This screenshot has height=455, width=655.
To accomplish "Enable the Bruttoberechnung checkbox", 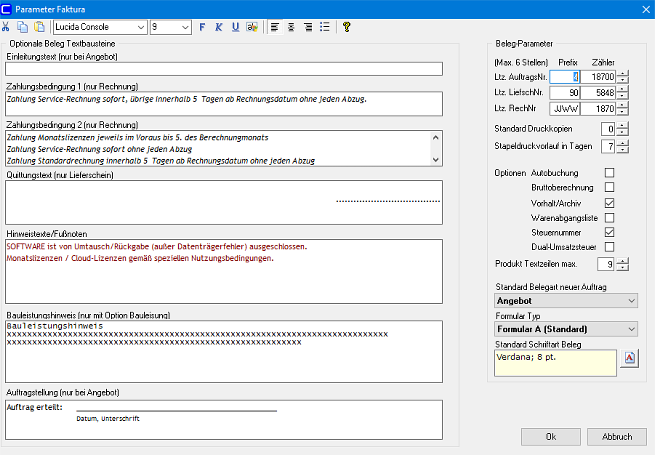I will [609, 187].
